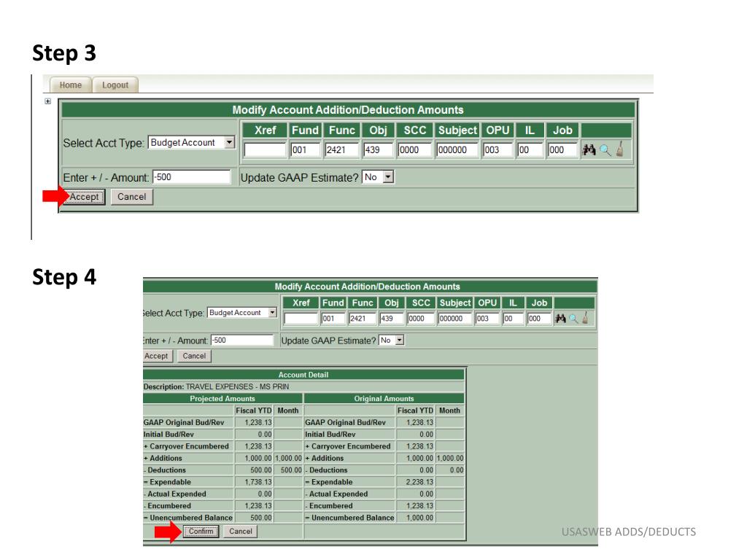Click the OPU field 003 in Step 4
747x560 pixels.
[487, 318]
